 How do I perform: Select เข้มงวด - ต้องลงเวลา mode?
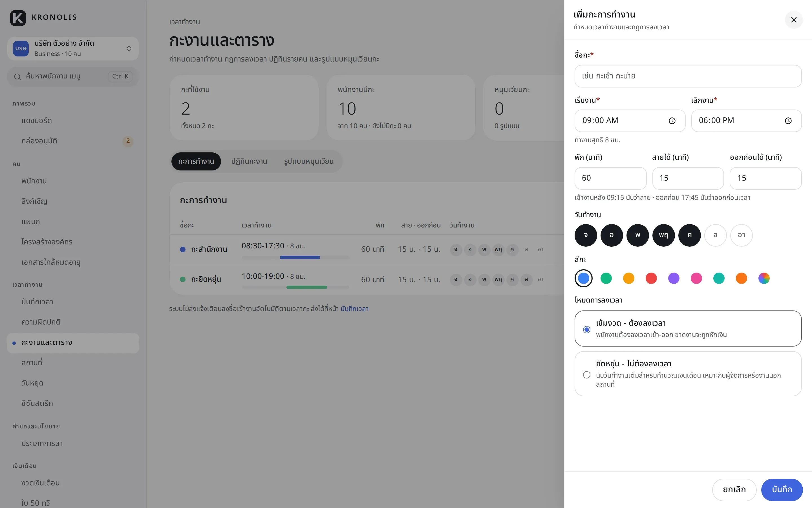pyautogui.click(x=688, y=328)
